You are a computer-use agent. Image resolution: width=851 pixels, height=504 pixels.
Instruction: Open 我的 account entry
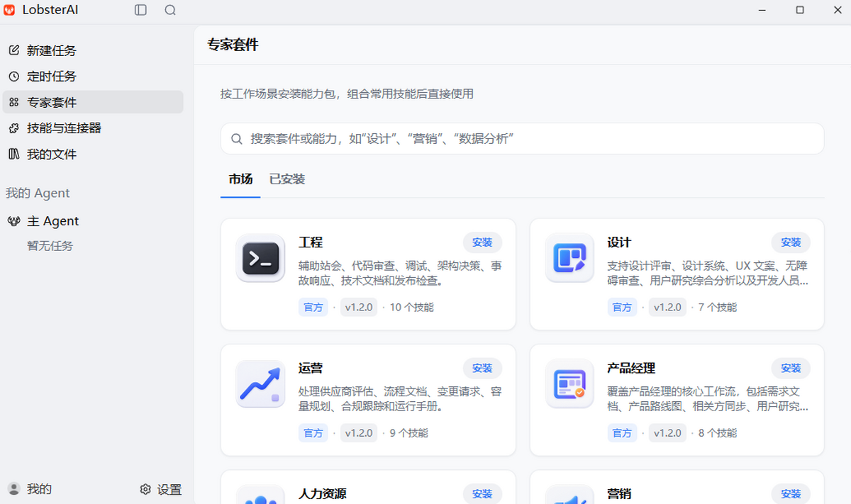[x=30, y=489]
